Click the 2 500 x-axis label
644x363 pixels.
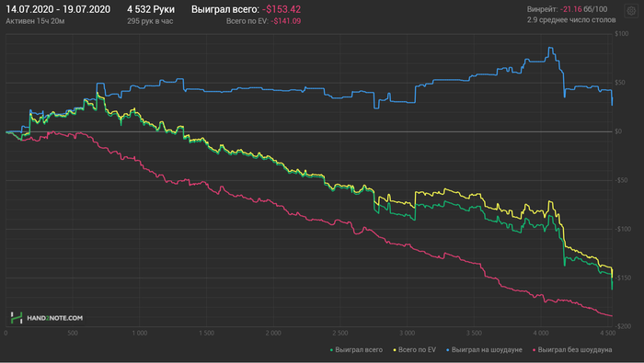click(340, 333)
